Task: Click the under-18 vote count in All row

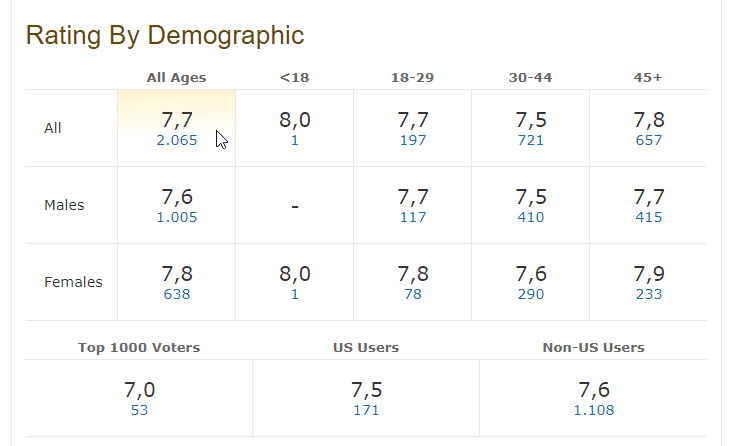Action: pos(295,141)
